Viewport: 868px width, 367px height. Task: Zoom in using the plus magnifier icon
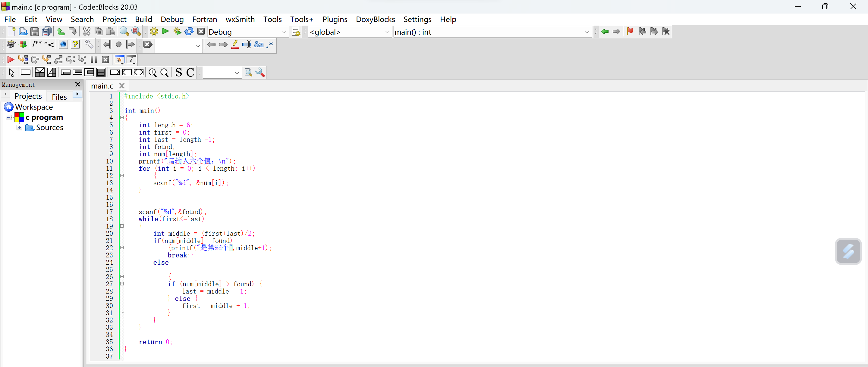tap(153, 72)
